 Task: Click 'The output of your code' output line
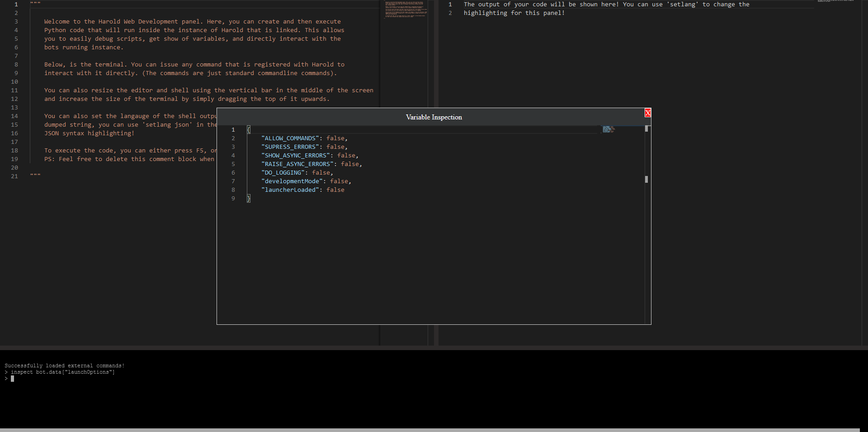[607, 5]
